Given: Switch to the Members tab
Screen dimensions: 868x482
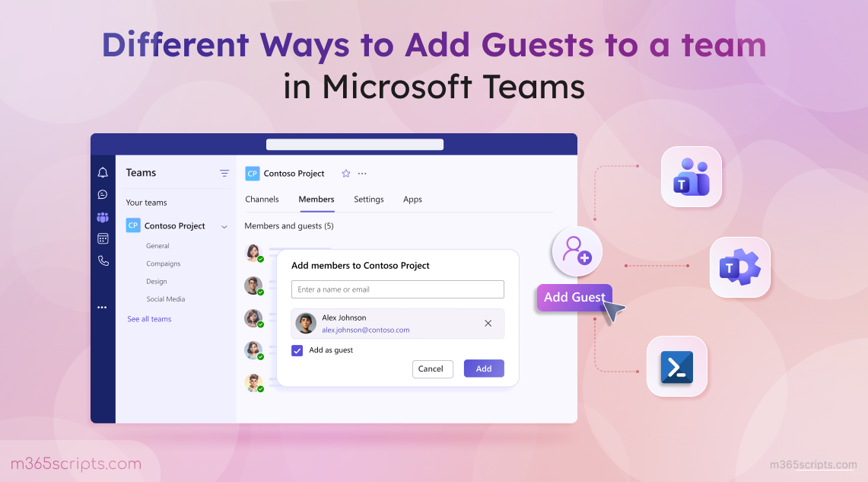Looking at the screenshot, I should point(316,200).
